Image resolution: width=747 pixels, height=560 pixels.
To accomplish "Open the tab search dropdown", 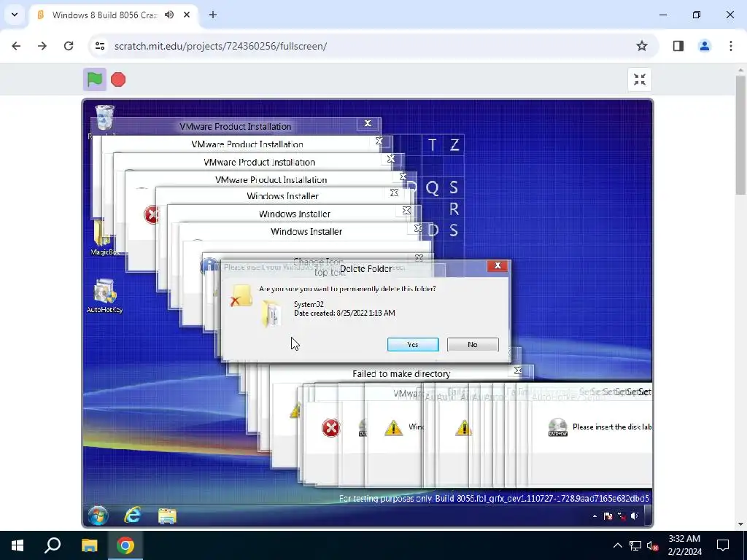I will click(x=15, y=15).
